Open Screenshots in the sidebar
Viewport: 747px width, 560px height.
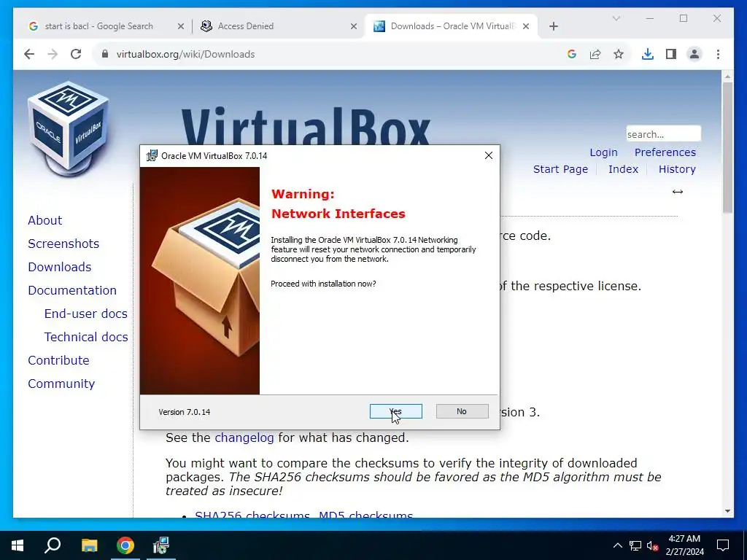pos(63,244)
